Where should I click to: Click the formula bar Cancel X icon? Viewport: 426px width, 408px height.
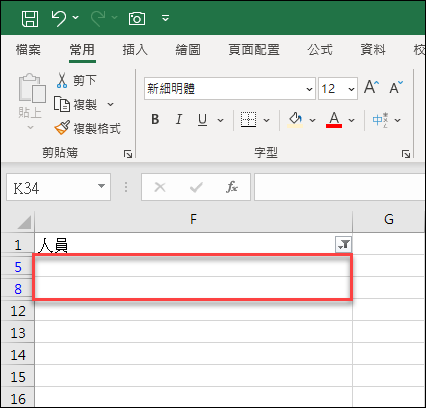(160, 187)
